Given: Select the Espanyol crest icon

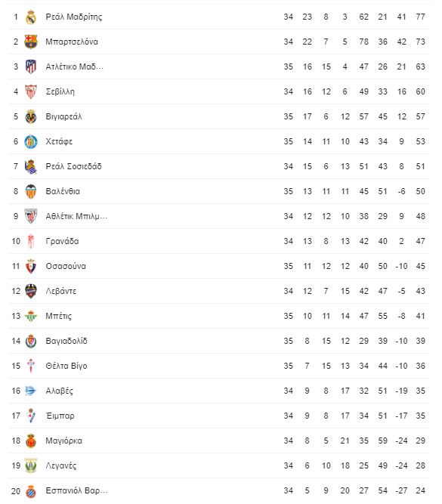Looking at the screenshot, I should coord(31,491).
